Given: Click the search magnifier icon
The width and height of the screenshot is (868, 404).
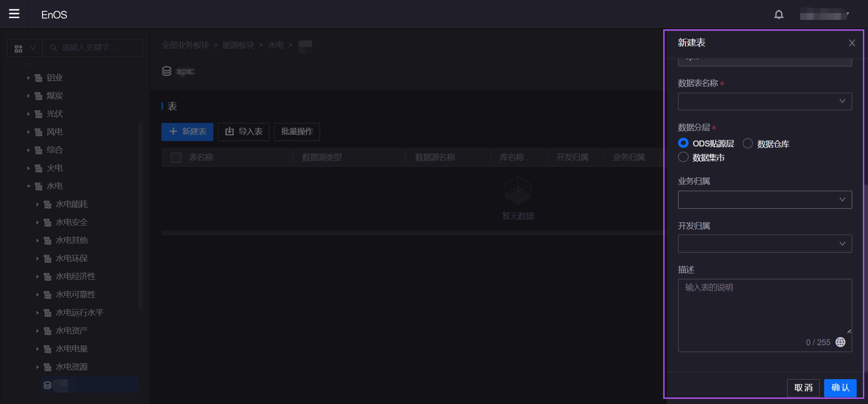Looking at the screenshot, I should point(53,48).
